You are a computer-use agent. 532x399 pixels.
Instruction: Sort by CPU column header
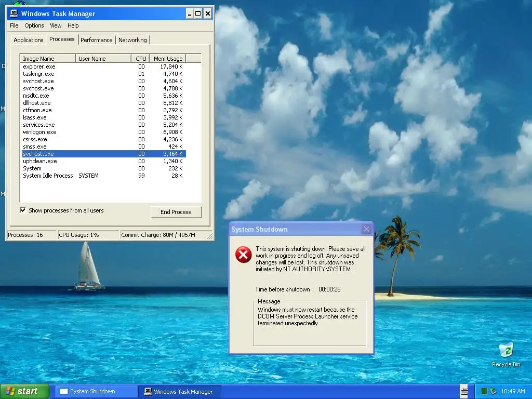(140, 59)
